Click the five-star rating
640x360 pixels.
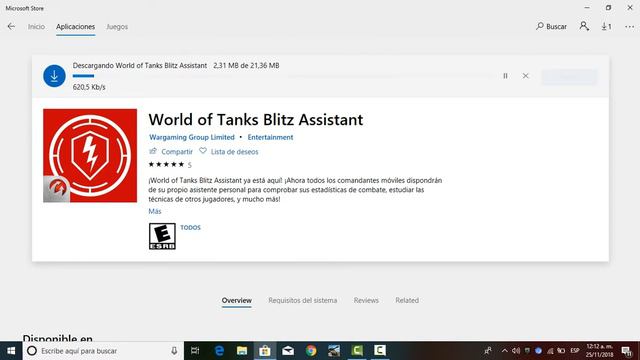click(x=167, y=164)
